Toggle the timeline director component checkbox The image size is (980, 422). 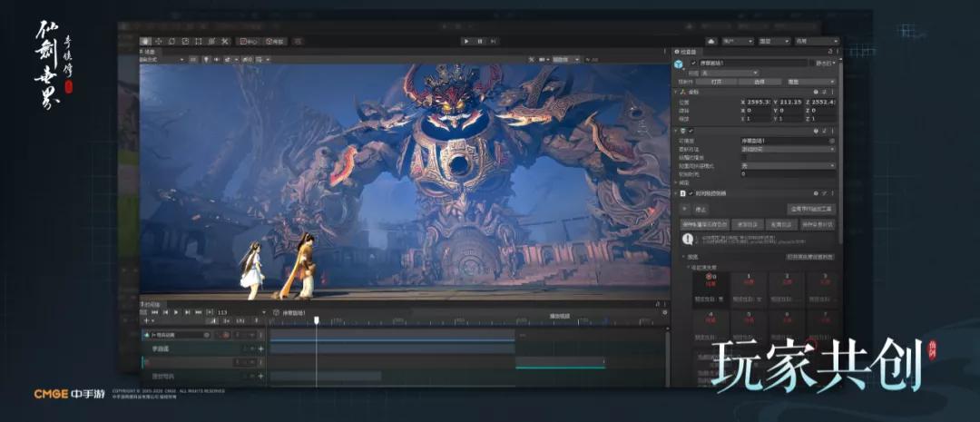[x=691, y=193]
